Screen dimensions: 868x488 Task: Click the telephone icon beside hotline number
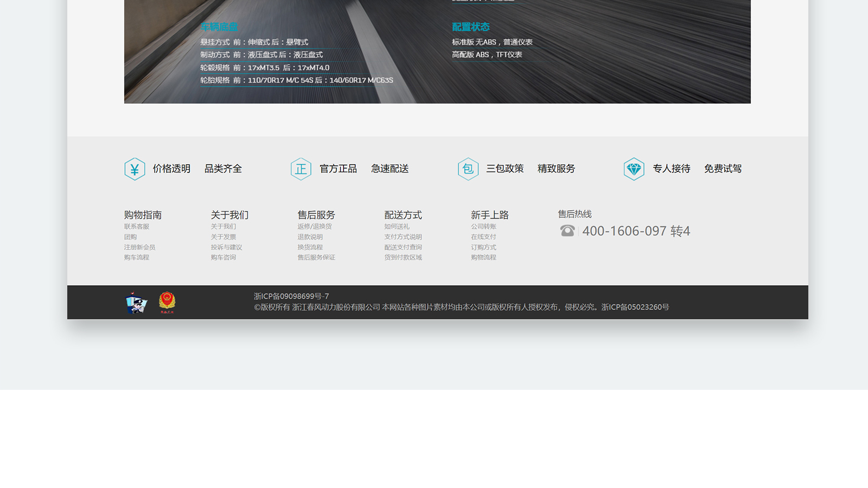click(x=567, y=231)
